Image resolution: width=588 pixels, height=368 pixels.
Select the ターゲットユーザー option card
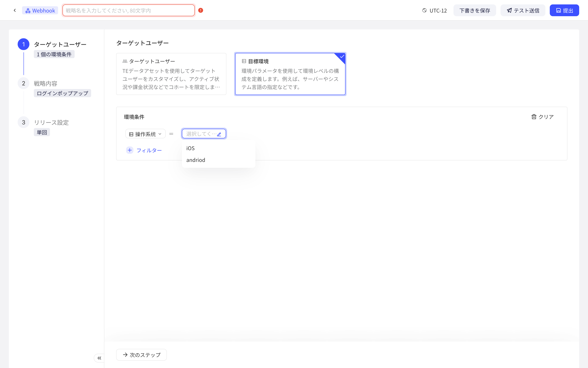click(171, 74)
